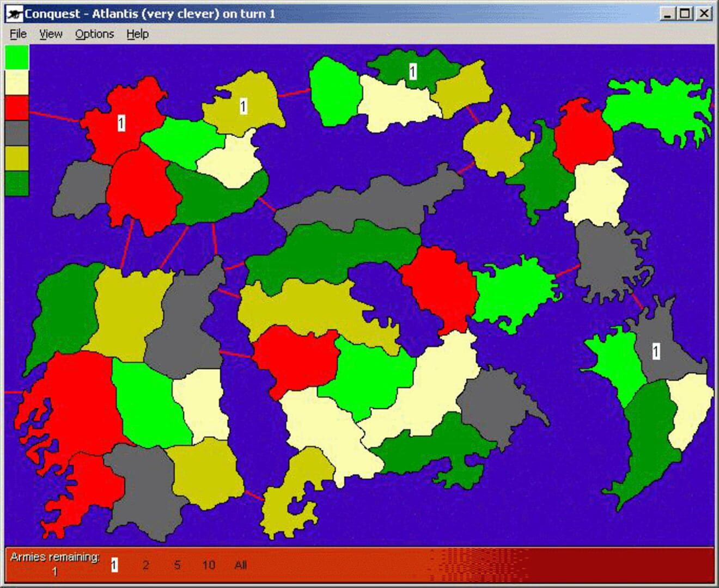Open the Help menu
This screenshot has height=588, width=719.
click(137, 34)
